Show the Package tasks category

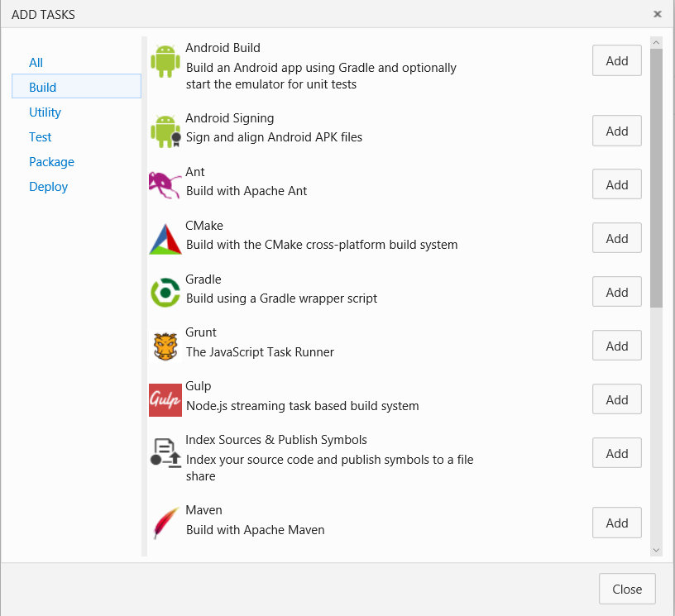click(x=51, y=162)
